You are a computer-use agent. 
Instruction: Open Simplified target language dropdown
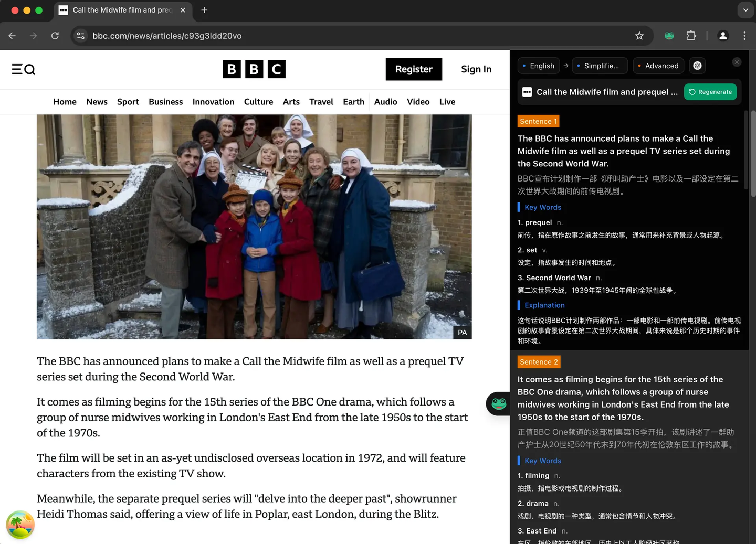click(x=600, y=66)
